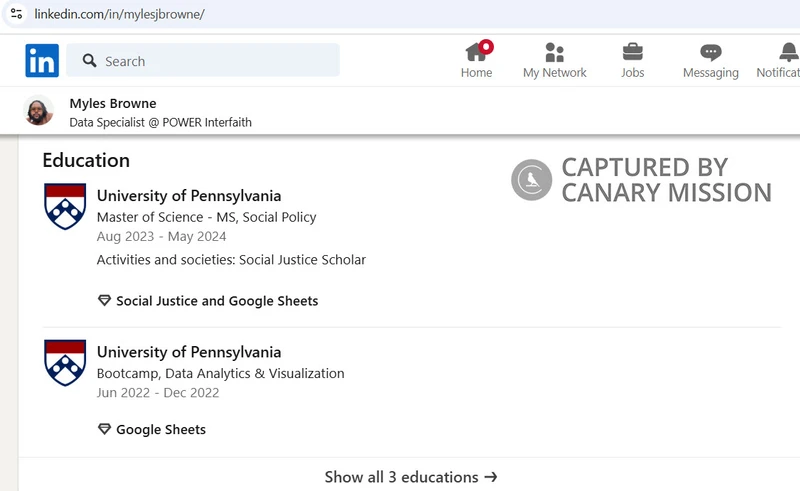This screenshot has width=800, height=491.
Task: Click Activities and societies: Social Justice Scholar
Action: (x=231, y=260)
